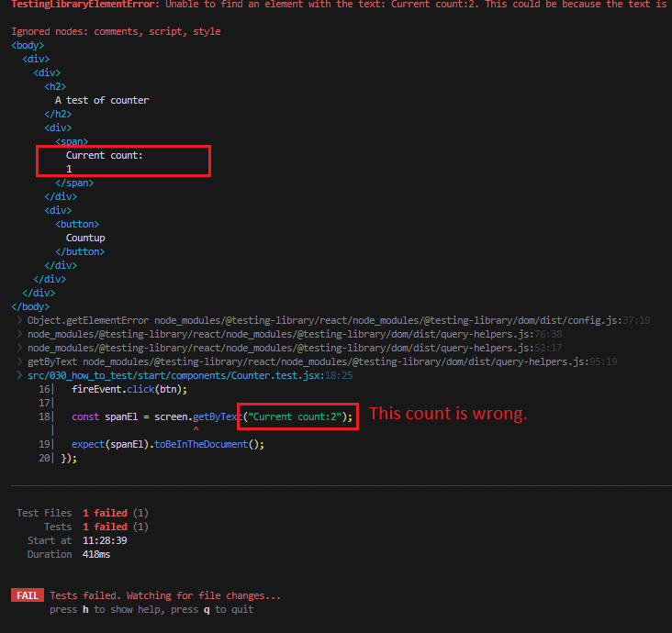Click the start time 11:28:39

pos(105,540)
